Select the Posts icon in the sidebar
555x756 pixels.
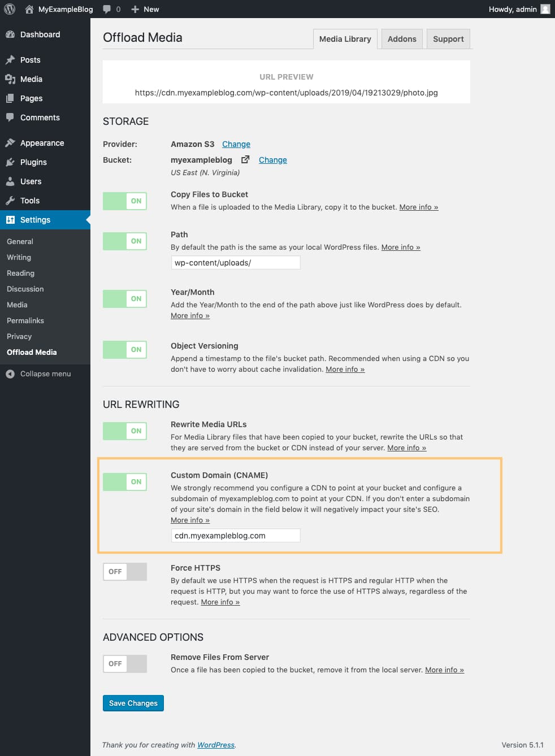11,60
